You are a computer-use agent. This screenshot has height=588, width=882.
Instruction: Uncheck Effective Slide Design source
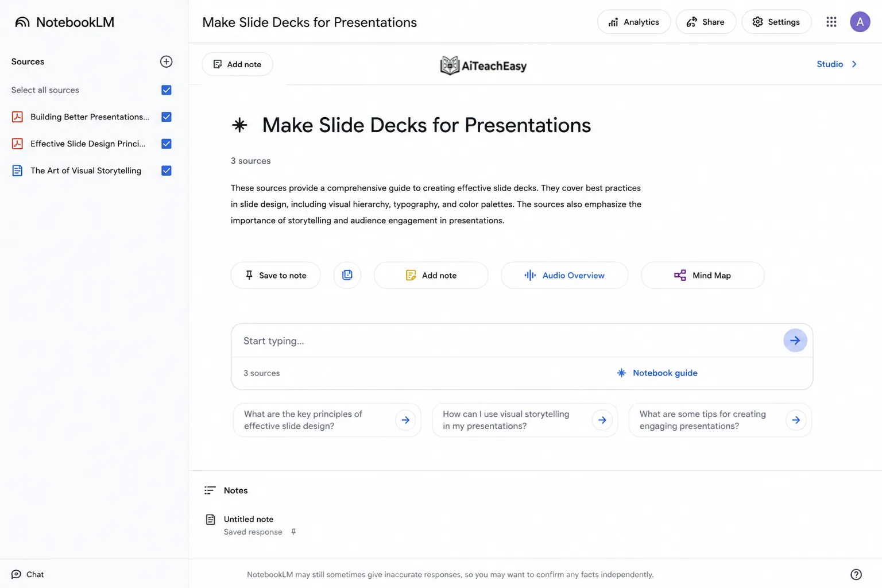(x=167, y=144)
